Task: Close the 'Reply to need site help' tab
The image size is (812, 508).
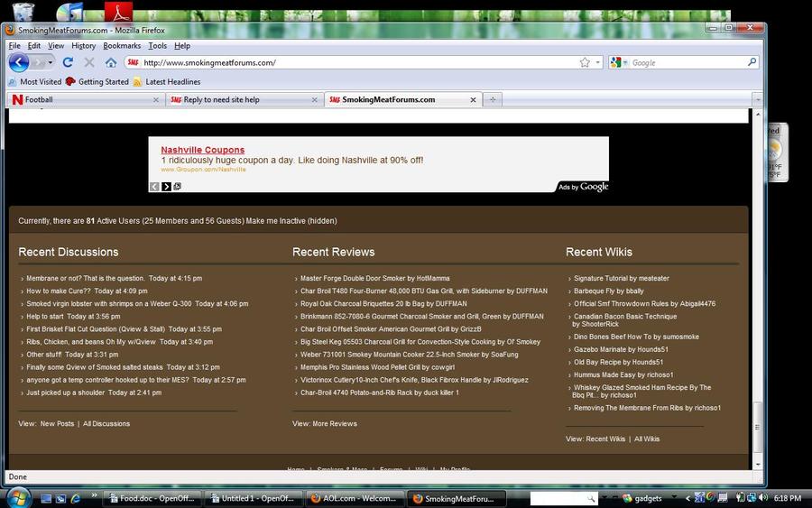Action: (314, 99)
